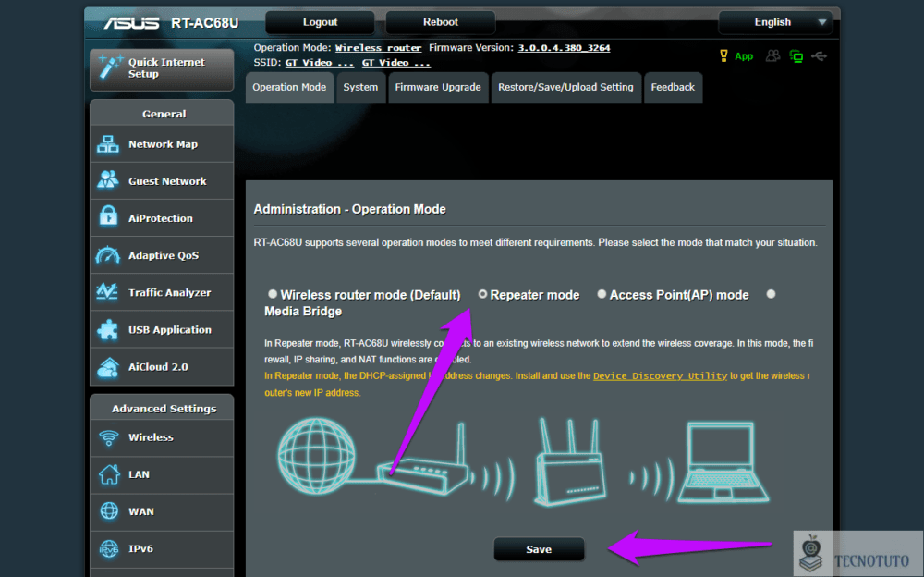This screenshot has height=577, width=924.
Task: Open IPv6 advanced settings item
Action: [162, 548]
